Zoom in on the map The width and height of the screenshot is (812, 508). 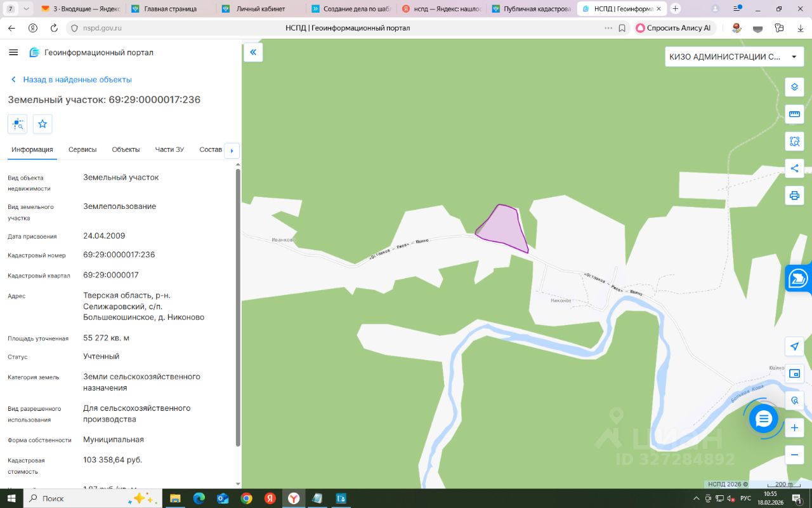(794, 428)
